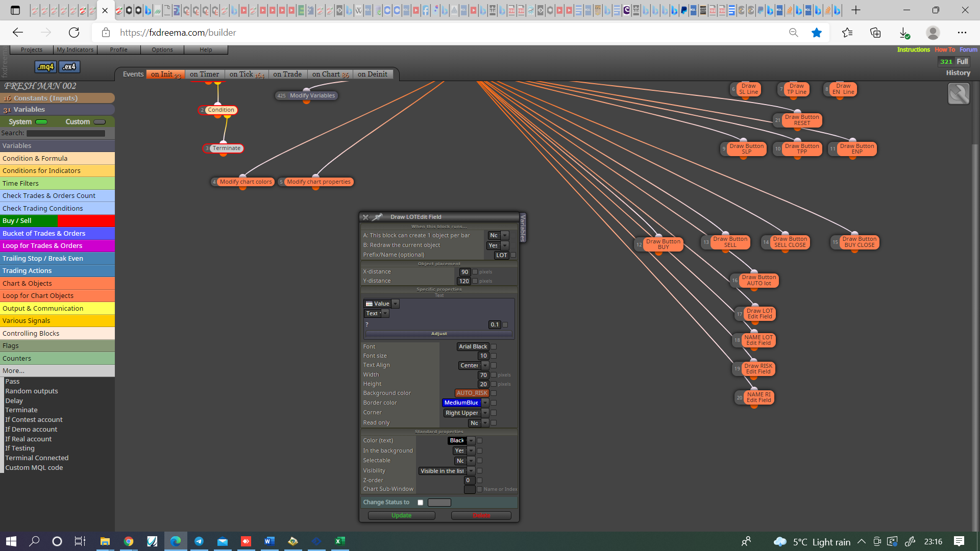This screenshot has width=980, height=551.
Task: Expand the Border color MediumBlue dropdown
Action: pyautogui.click(x=485, y=403)
